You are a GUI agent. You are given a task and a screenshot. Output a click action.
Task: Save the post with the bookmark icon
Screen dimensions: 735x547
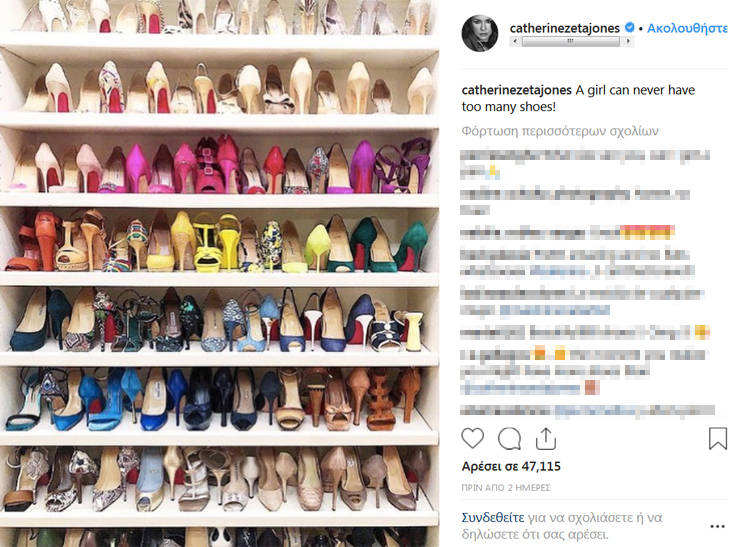click(x=718, y=438)
